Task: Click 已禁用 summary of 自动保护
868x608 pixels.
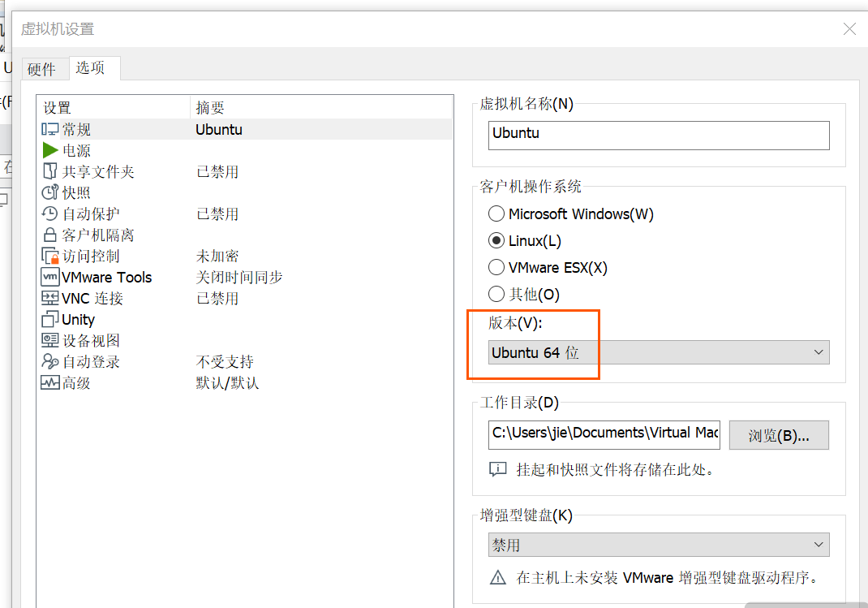Action: pos(217,213)
